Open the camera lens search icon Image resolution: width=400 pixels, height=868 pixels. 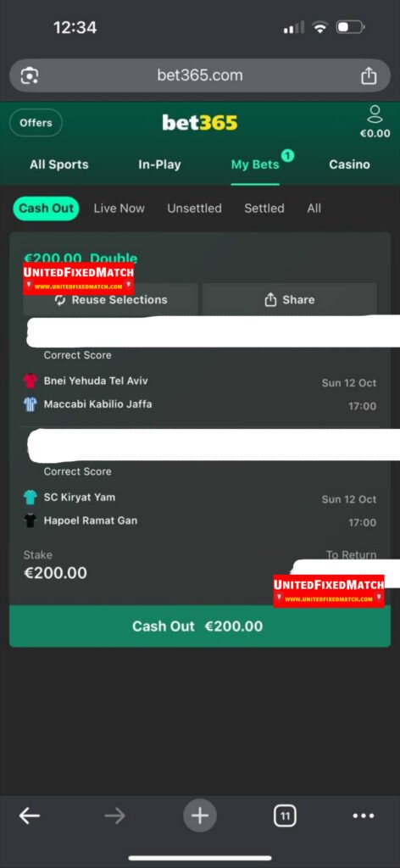pyautogui.click(x=30, y=75)
